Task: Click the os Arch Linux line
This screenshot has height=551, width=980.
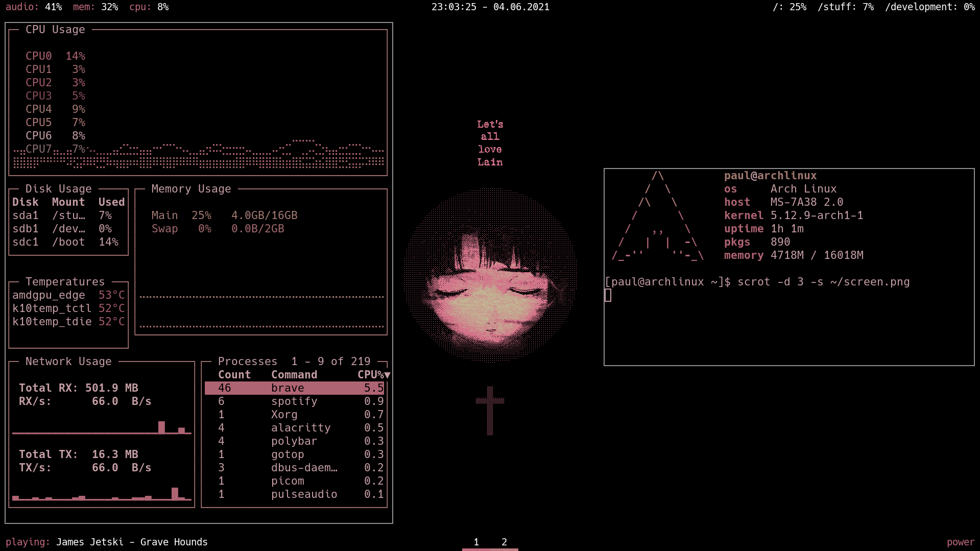Action: coord(780,189)
